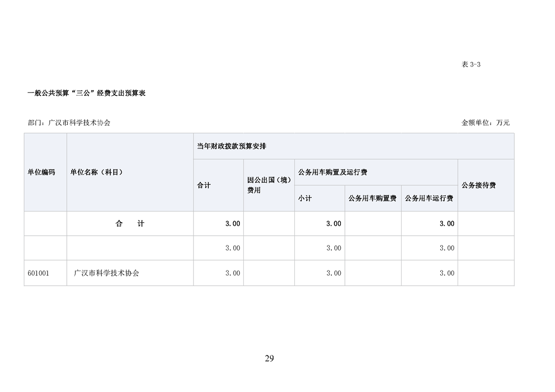Select the 公务用车运行费 column header
Screen dimensions: 555x392
429,198
